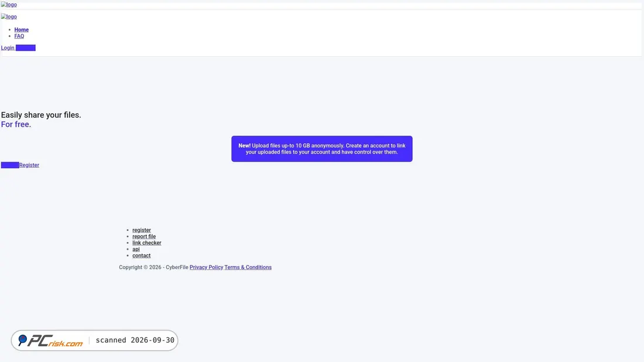Screen dimensions: 644x362
Task: Open the report file footer link
Action: coord(144,236)
